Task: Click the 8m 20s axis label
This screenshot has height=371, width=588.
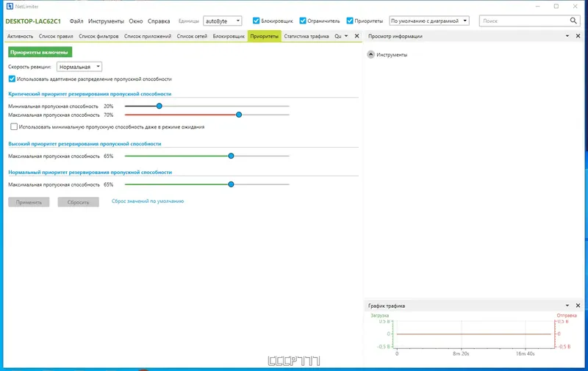Action: (x=461, y=354)
